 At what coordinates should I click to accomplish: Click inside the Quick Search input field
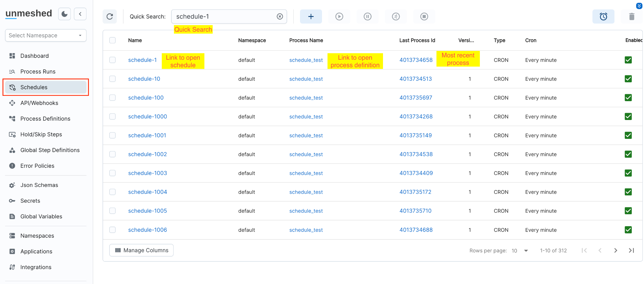[223, 17]
